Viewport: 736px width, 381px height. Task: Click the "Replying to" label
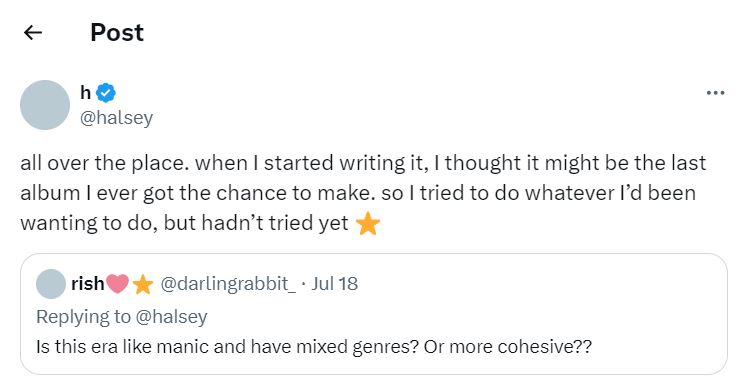84,317
